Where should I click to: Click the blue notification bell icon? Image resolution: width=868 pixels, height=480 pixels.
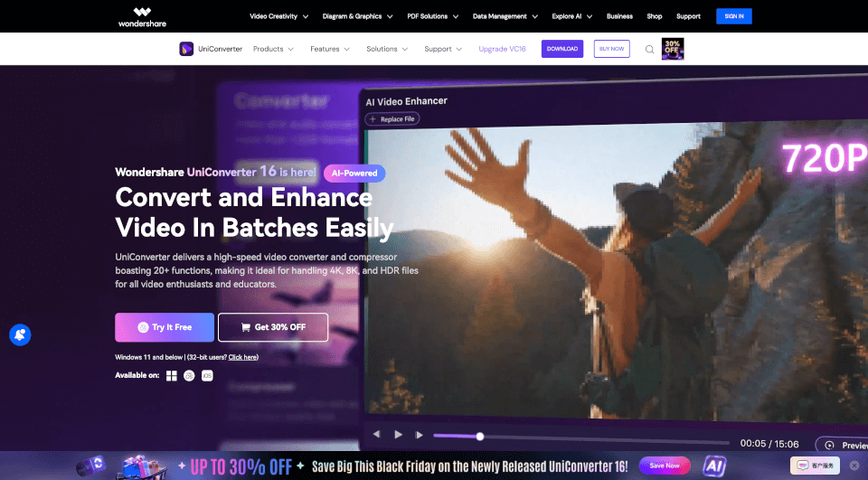click(19, 335)
